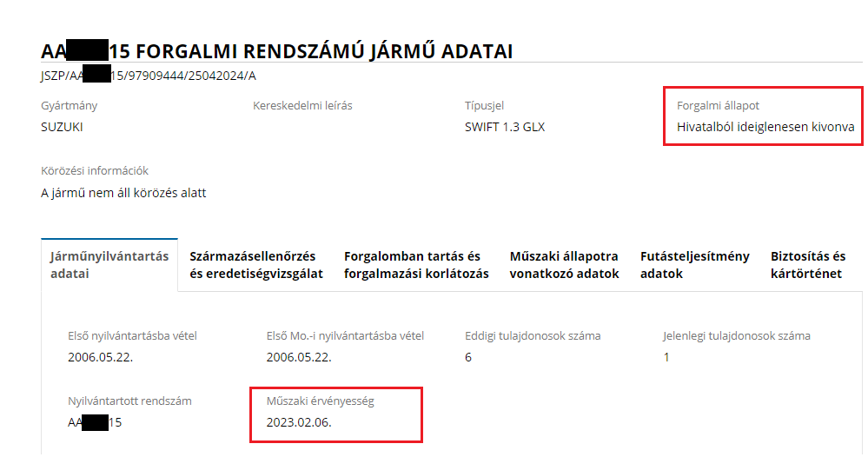The image size is (868, 457).
Task: Click the value under Jelenlegi tulajdonosok száma
Action: [666, 357]
